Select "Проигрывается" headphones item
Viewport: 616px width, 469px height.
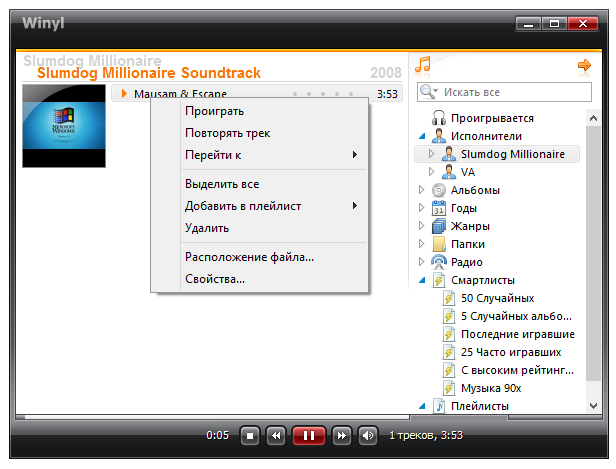[492, 118]
